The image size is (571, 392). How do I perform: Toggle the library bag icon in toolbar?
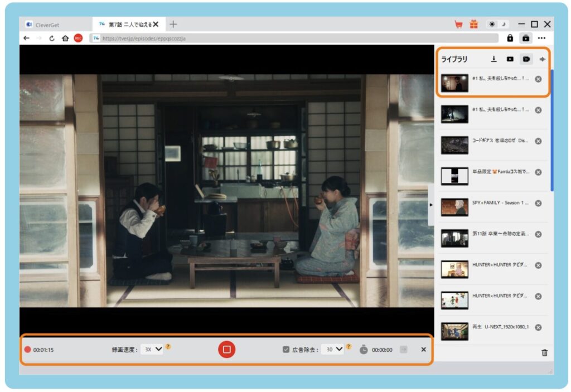tap(526, 38)
